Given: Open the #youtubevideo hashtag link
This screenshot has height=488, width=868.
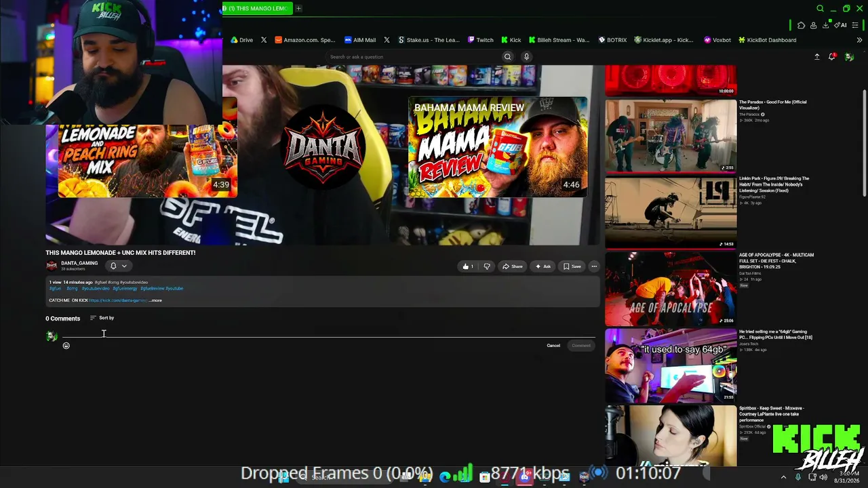Looking at the screenshot, I should [96, 289].
